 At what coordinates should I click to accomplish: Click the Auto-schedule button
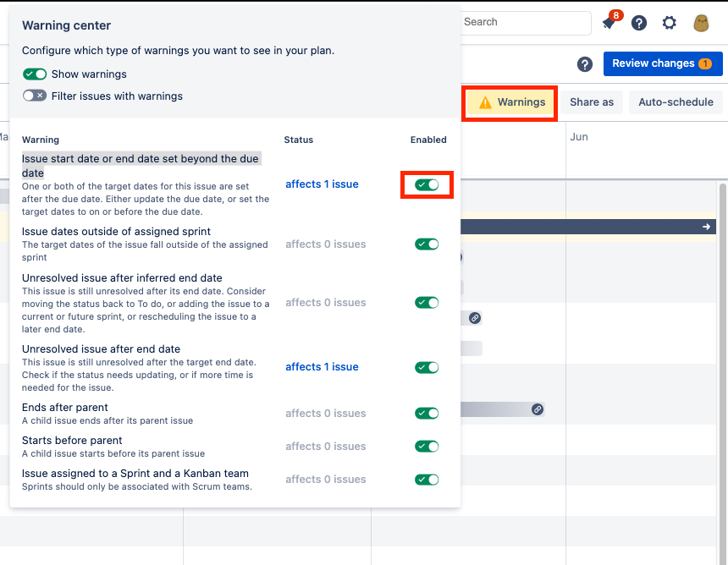click(x=676, y=102)
